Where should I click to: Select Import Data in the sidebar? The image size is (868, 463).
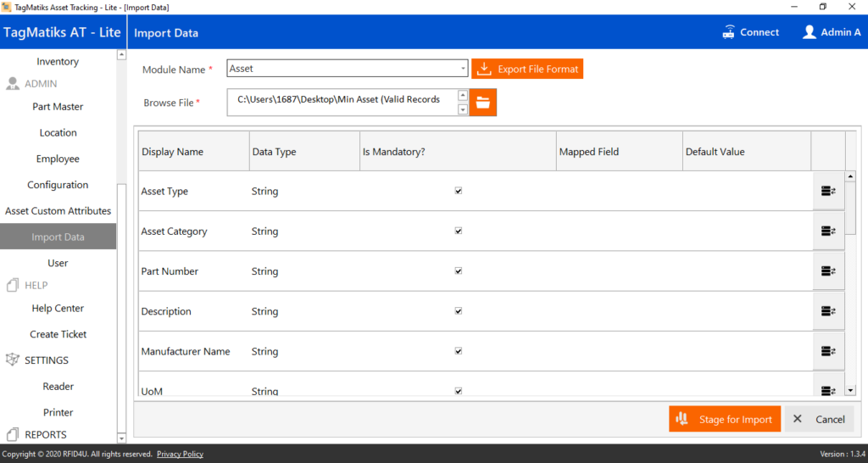click(x=58, y=237)
